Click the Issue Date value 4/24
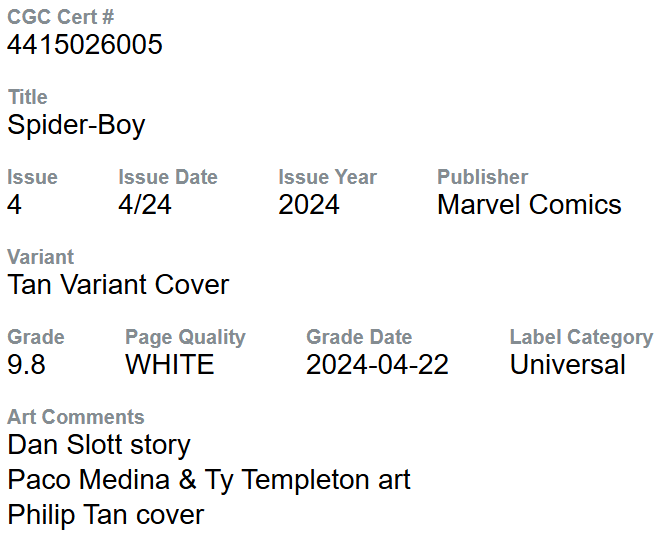This screenshot has width=660, height=535. pos(144,205)
